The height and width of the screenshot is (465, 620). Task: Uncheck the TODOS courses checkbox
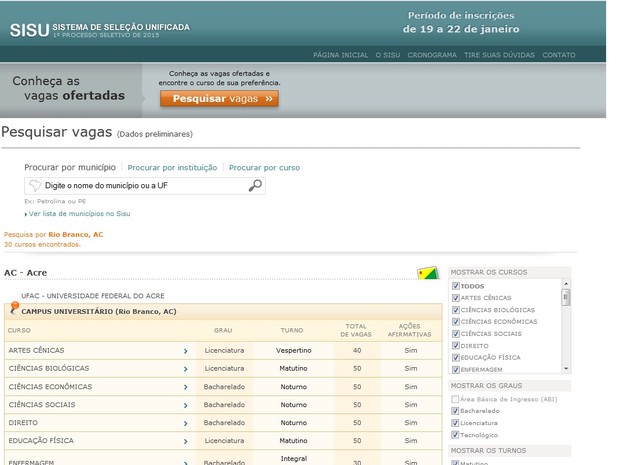(456, 286)
